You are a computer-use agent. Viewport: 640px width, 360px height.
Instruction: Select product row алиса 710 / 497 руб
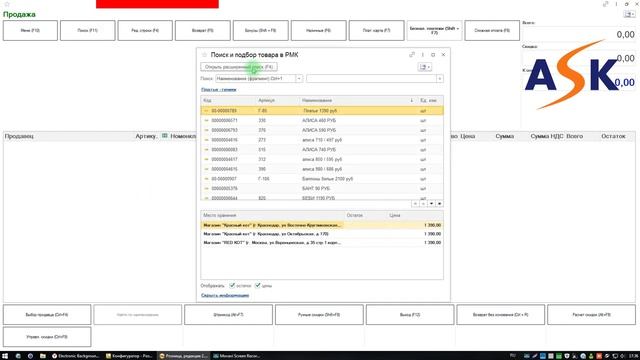tap(322, 140)
